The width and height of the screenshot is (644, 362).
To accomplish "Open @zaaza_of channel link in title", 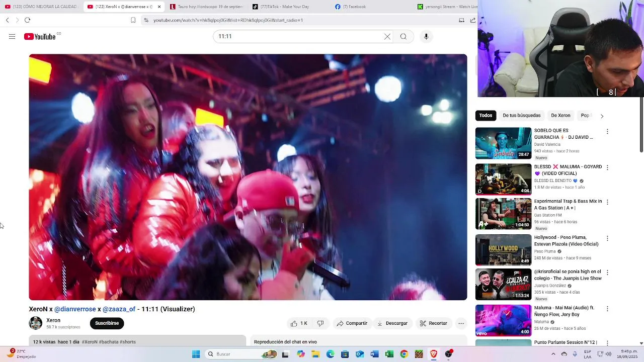I will [119, 309].
